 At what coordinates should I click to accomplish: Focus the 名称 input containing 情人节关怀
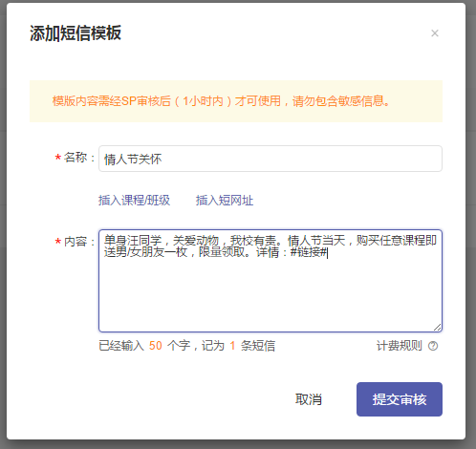tap(270, 159)
